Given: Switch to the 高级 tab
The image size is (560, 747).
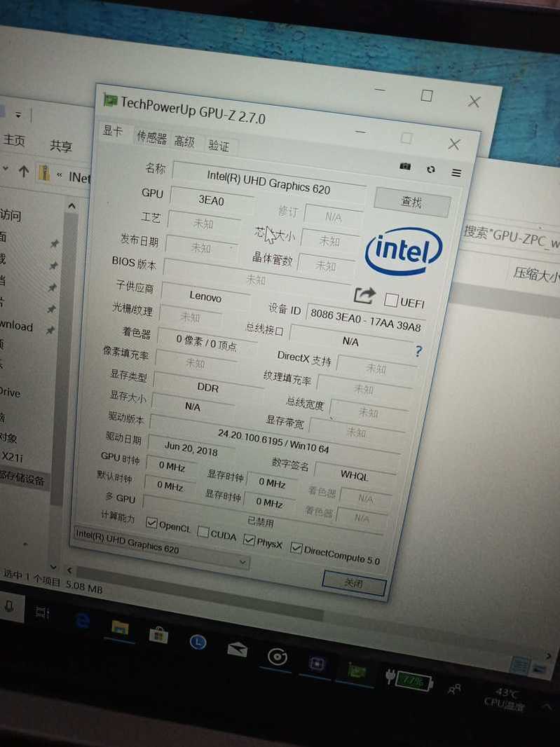Looking at the screenshot, I should [x=184, y=141].
